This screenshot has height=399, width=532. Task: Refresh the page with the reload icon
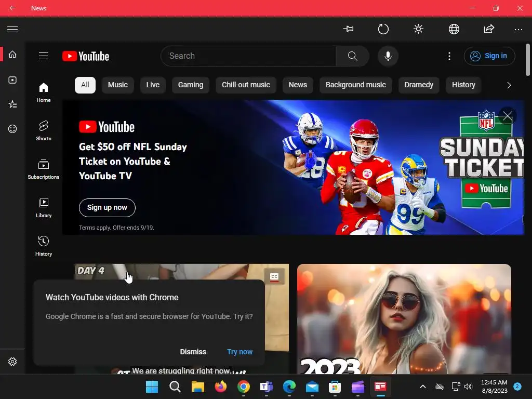(x=383, y=29)
